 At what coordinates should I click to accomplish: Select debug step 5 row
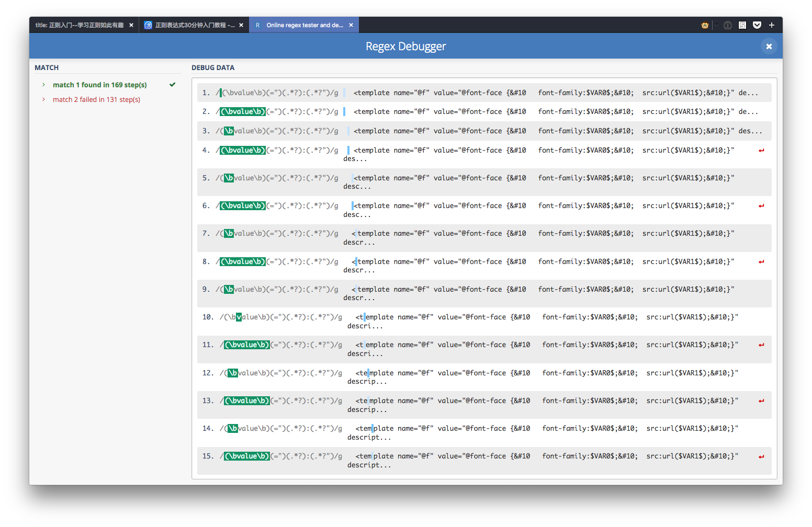coord(484,182)
